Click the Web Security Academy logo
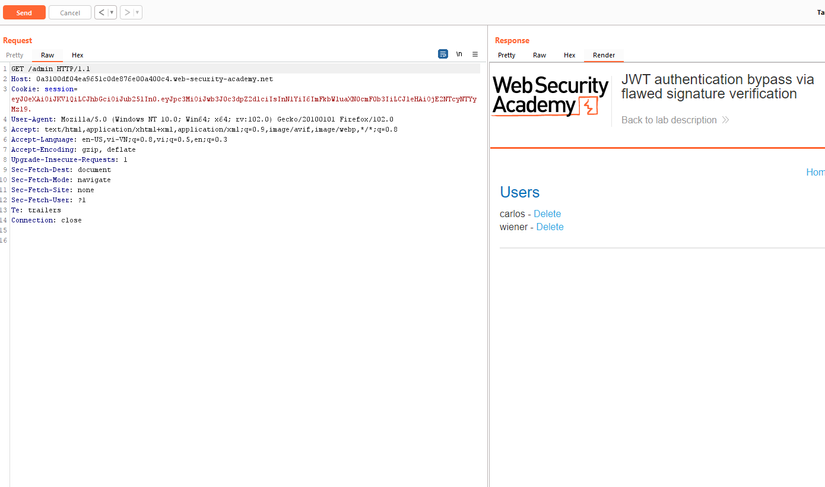 (550, 97)
